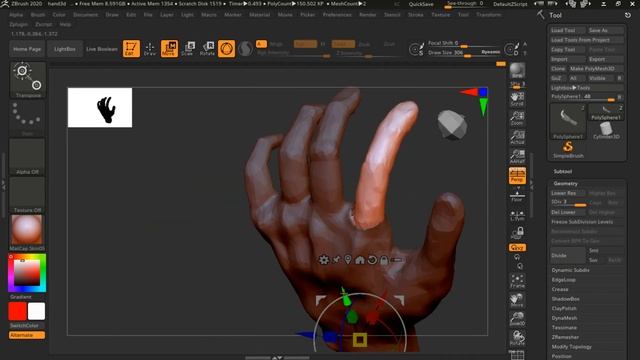Click the AAHalf icon
The image size is (640, 360).
coord(517,157)
